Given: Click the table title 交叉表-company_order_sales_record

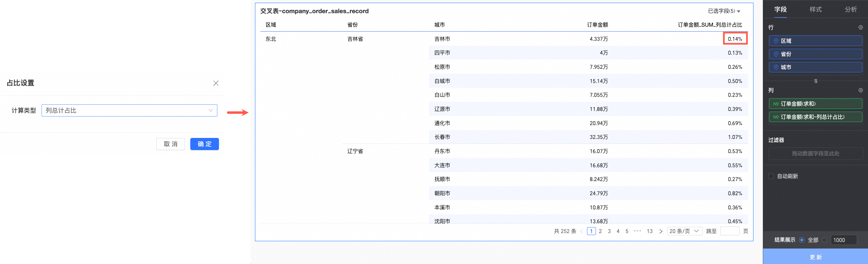Looking at the screenshot, I should [314, 11].
